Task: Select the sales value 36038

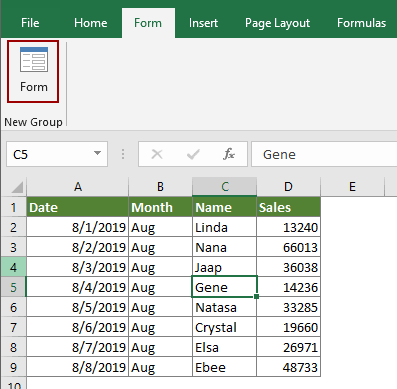Action: (288, 267)
